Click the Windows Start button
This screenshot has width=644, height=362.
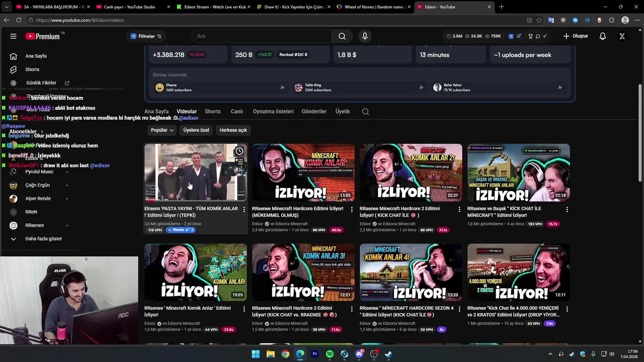click(256, 354)
